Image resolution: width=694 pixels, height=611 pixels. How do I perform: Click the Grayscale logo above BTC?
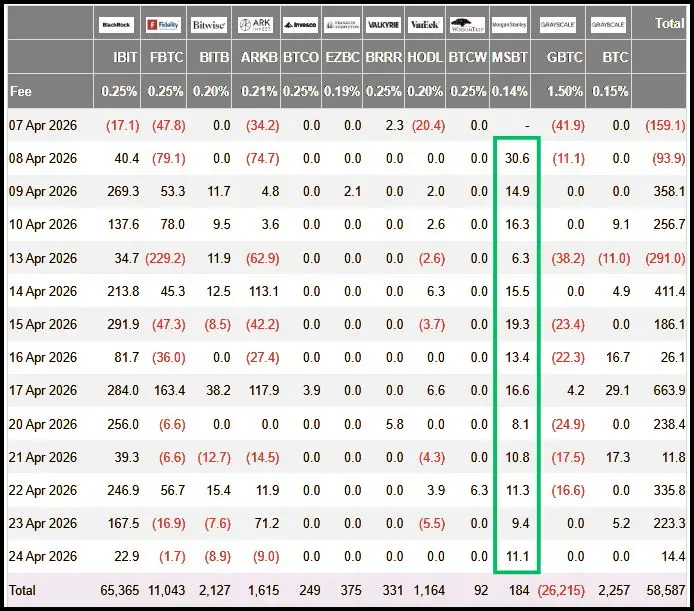click(x=609, y=25)
